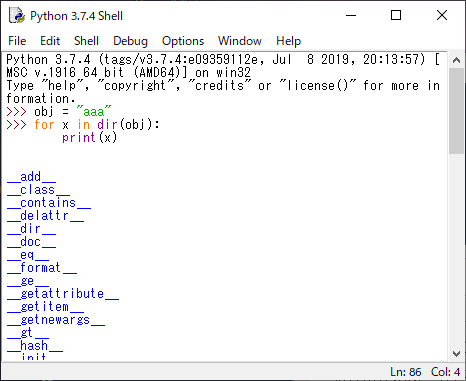Click the obj = "aaa" input line
The height and width of the screenshot is (381, 466).
point(59,111)
